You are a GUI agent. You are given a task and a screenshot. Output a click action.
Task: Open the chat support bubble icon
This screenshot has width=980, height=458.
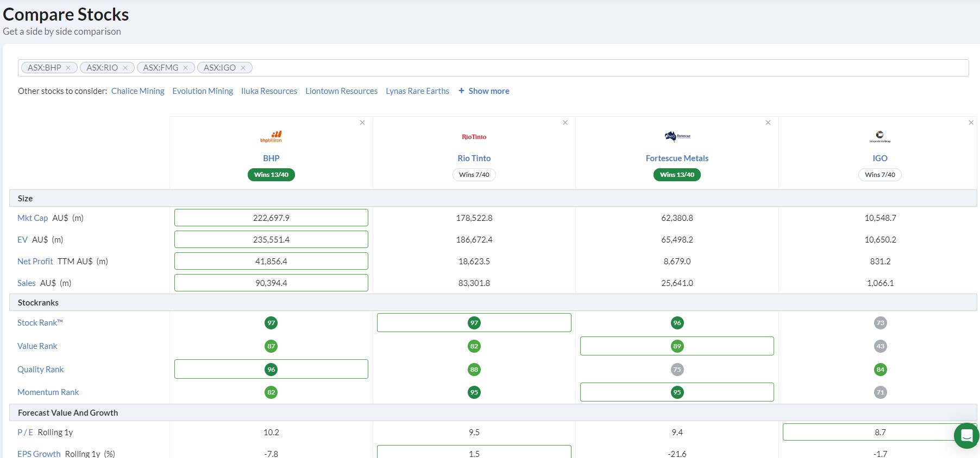pyautogui.click(x=966, y=435)
